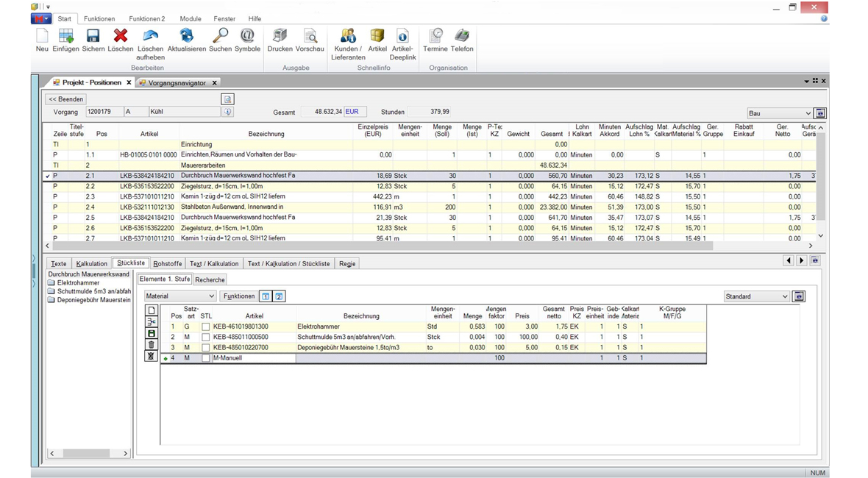The height and width of the screenshot is (478, 868).
Task: Click the Sichern save icon
Action: tap(93, 37)
